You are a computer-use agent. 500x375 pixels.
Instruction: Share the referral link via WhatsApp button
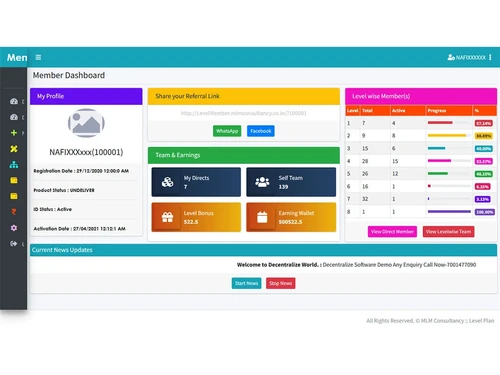[227, 131]
